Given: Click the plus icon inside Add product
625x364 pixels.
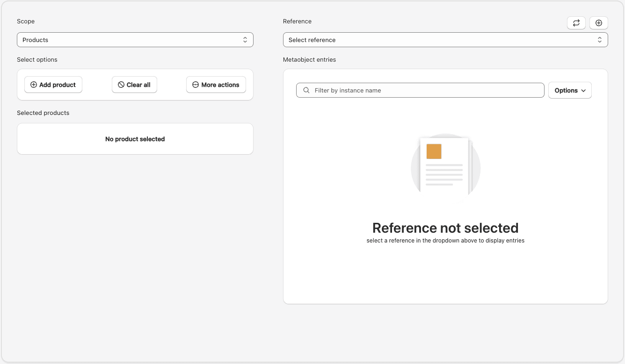Looking at the screenshot, I should point(34,85).
